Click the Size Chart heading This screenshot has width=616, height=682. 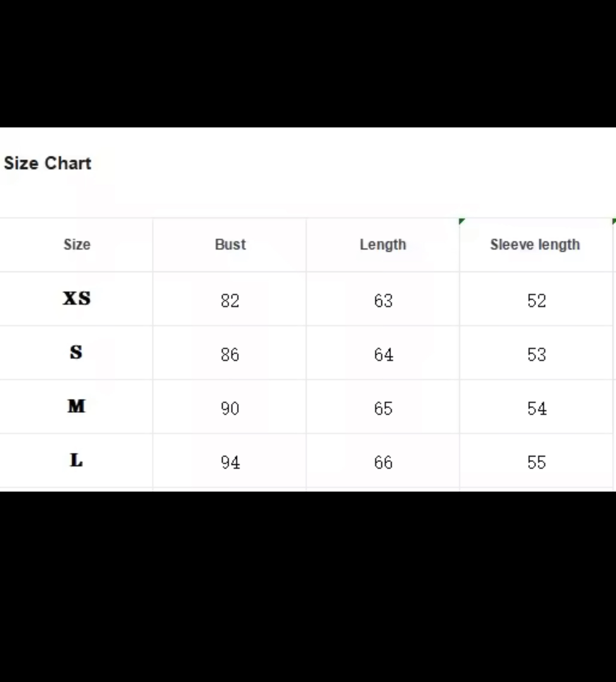pyautogui.click(x=48, y=163)
